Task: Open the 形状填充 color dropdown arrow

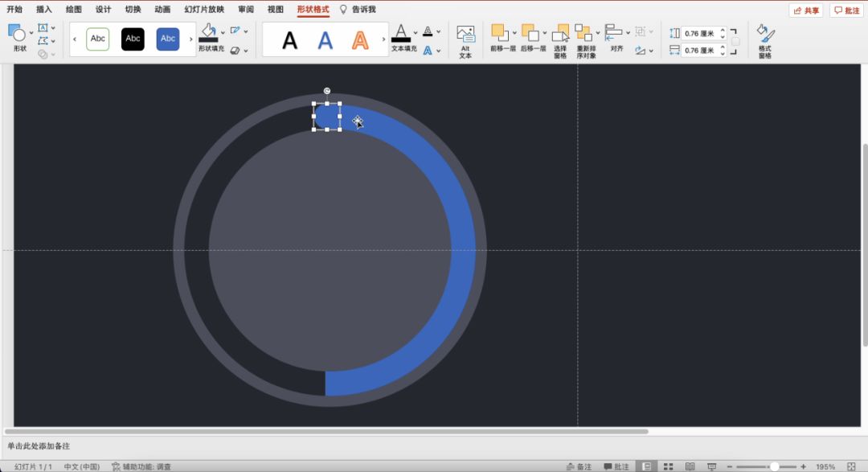Action: pos(223,33)
